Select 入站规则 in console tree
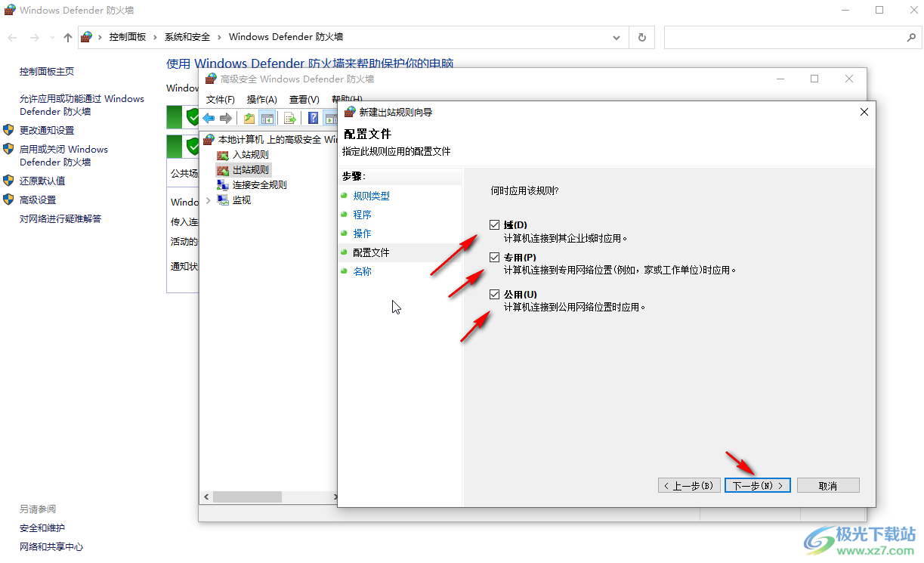The height and width of the screenshot is (563, 924). [x=250, y=155]
